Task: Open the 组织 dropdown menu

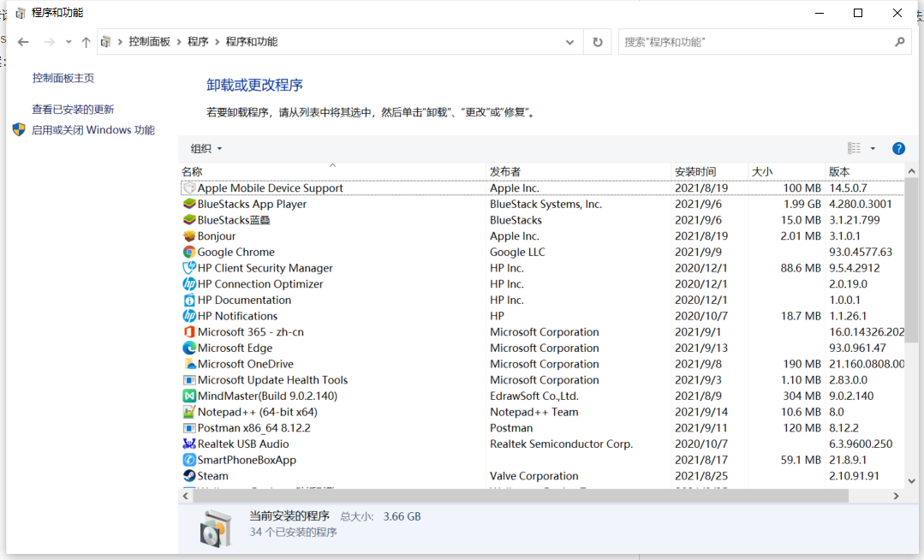Action: point(206,148)
